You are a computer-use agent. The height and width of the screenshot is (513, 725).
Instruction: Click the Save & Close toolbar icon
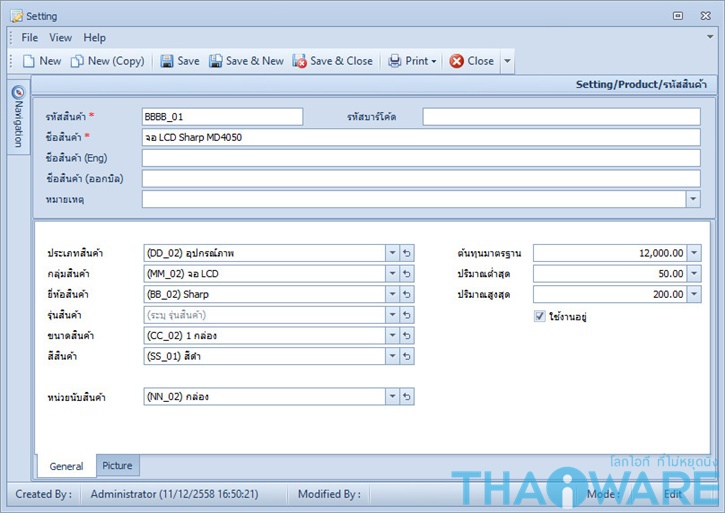(300, 61)
